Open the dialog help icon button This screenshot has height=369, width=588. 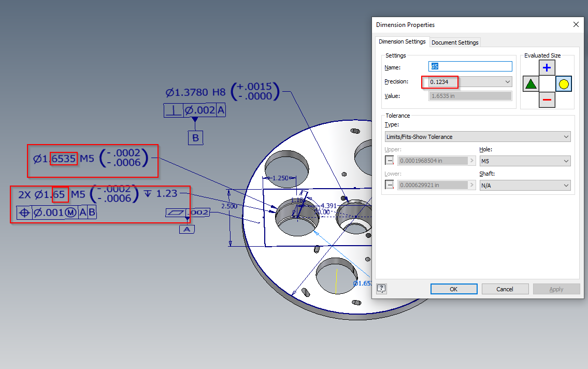click(x=381, y=289)
